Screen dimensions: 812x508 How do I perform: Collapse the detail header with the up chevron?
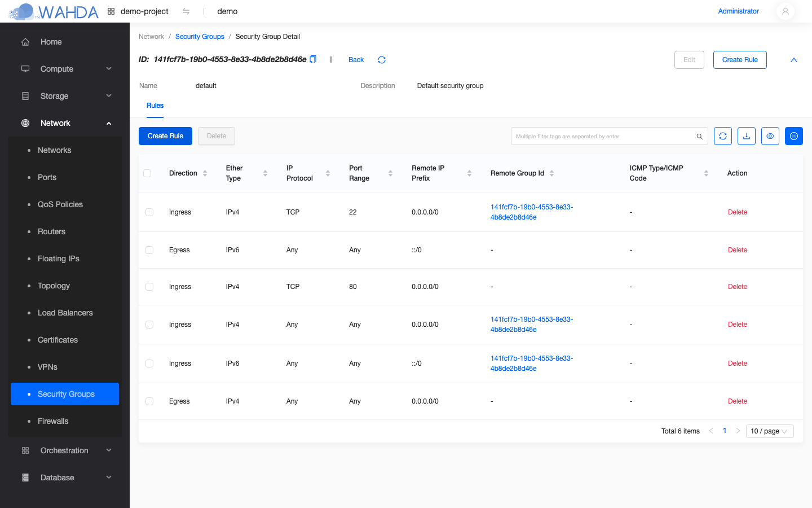pos(794,60)
